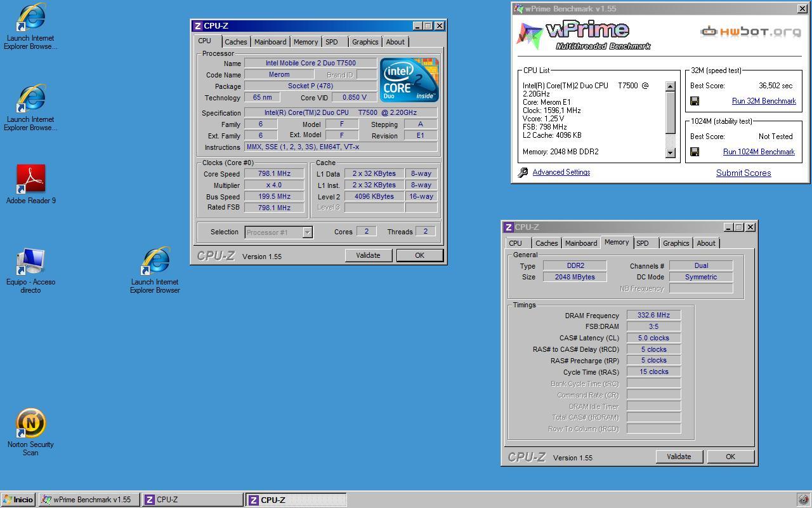Click the Specification field in CPU-Z

(341, 112)
